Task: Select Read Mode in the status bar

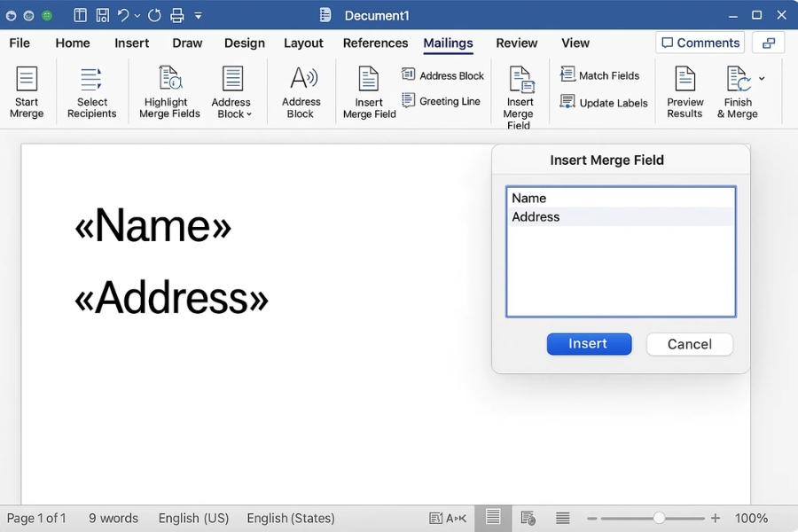Action: pyautogui.click(x=493, y=518)
